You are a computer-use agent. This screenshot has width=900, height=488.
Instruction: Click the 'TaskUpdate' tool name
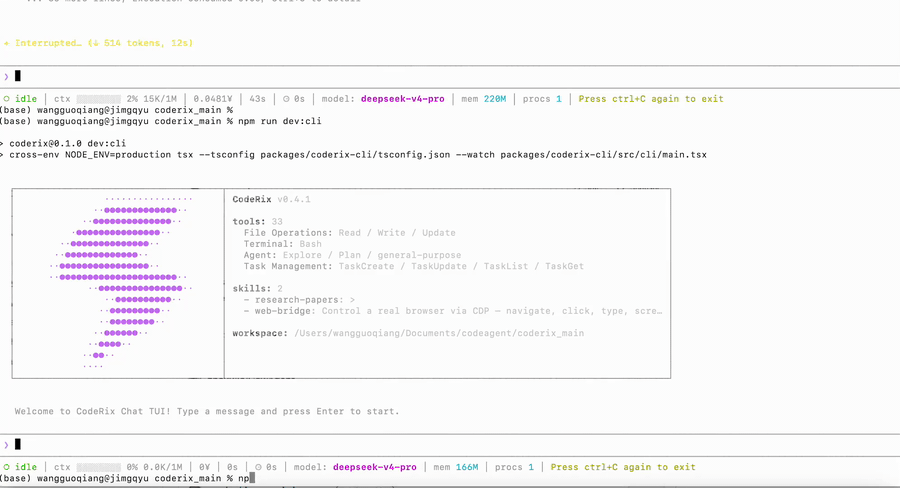439,266
